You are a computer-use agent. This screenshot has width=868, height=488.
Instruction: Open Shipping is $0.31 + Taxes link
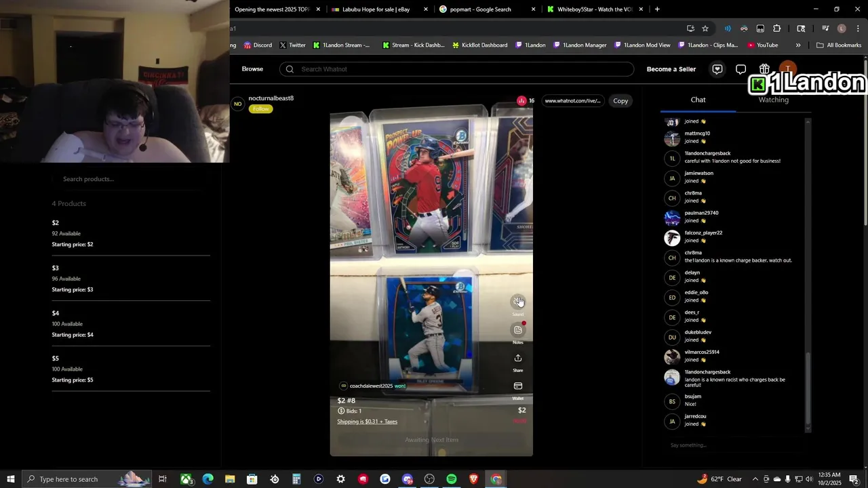[x=367, y=422]
